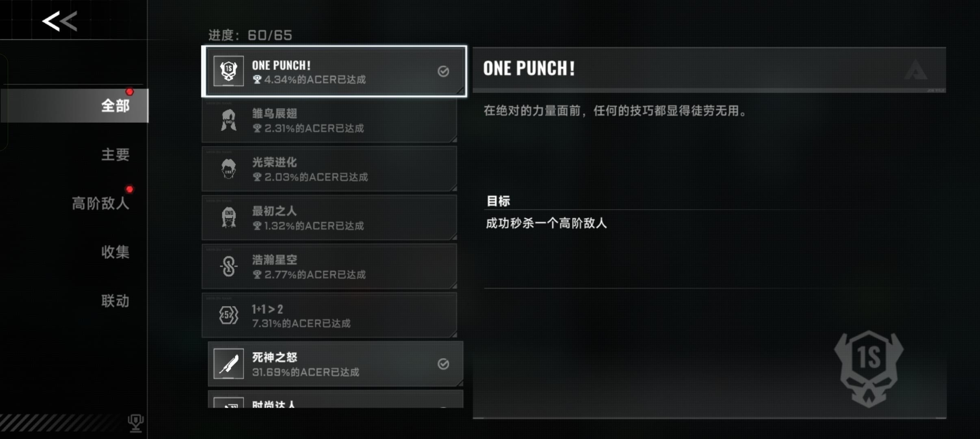Image resolution: width=980 pixels, height=439 pixels.
Task: Select the 最初之人 achievement entry
Action: pos(330,217)
